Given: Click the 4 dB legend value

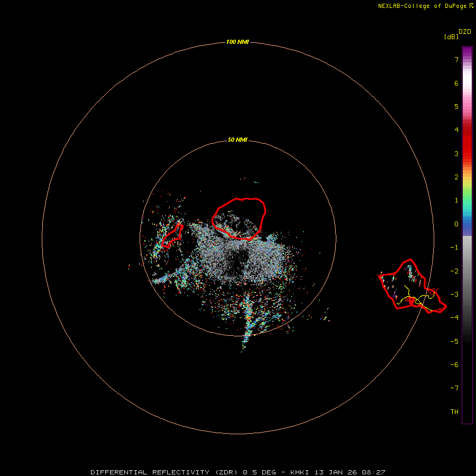Looking at the screenshot, I should click(x=456, y=130).
